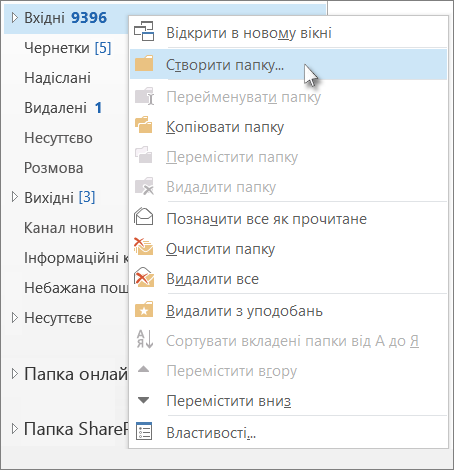Choose Копіювати папку from menu
This screenshot has height=470, width=454.
[x=288, y=127]
